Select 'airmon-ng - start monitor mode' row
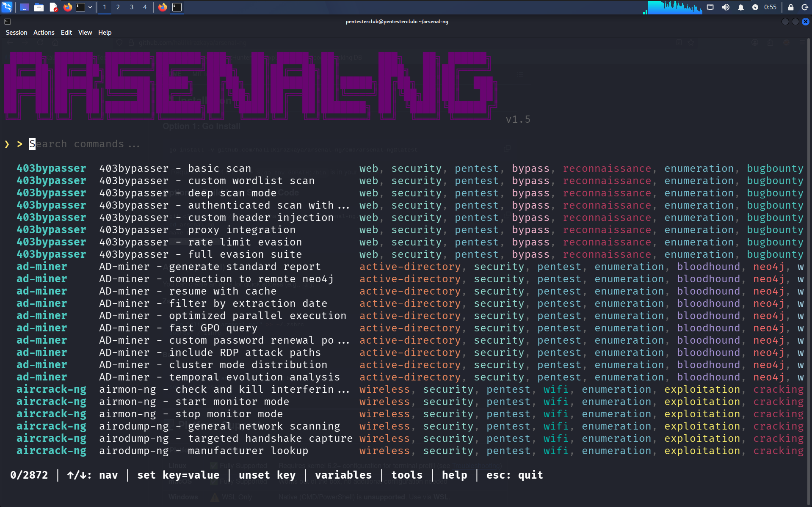 410,402
